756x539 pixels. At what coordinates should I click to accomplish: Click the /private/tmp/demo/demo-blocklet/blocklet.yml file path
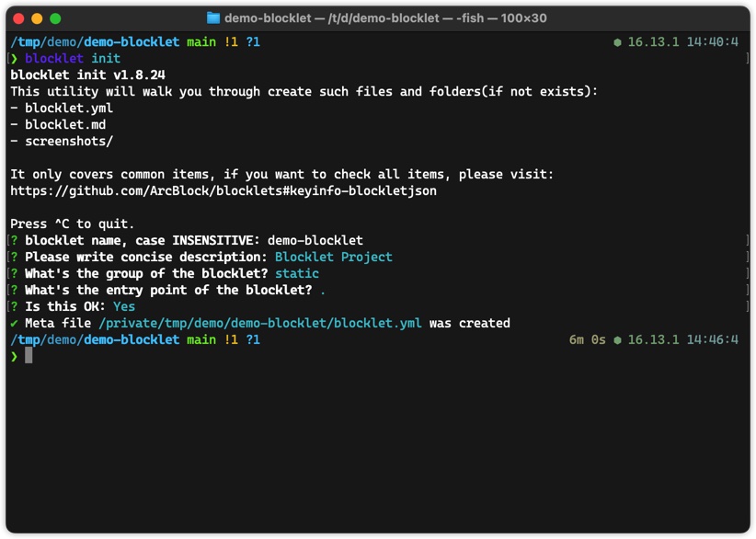(x=260, y=324)
